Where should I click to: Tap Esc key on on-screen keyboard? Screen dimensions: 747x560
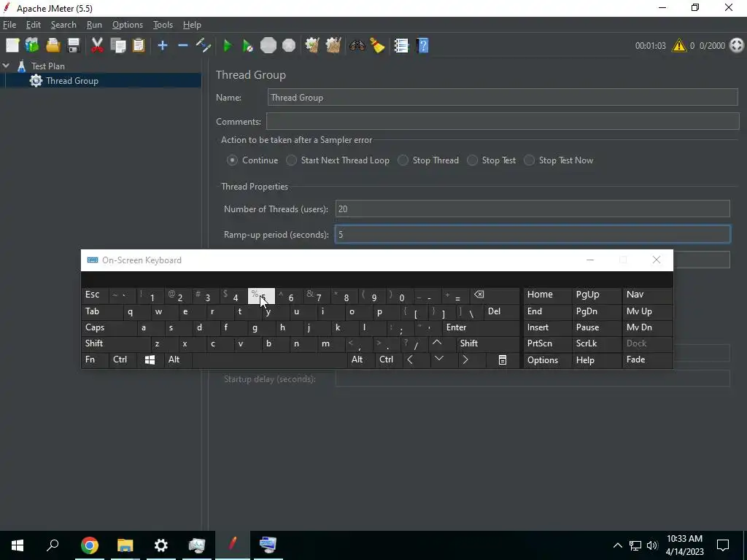tap(95, 295)
